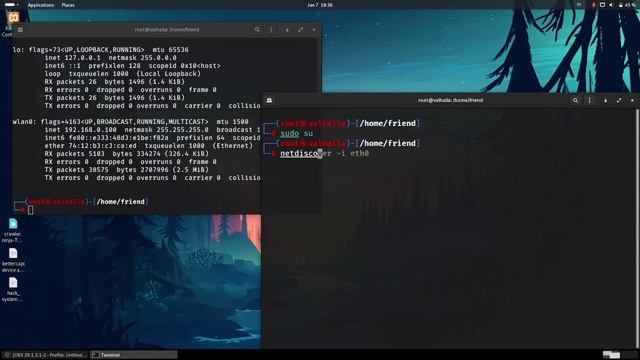This screenshot has width=640, height=360.
Task: Click the battery 45 % indicator
Action: click(x=627, y=5)
